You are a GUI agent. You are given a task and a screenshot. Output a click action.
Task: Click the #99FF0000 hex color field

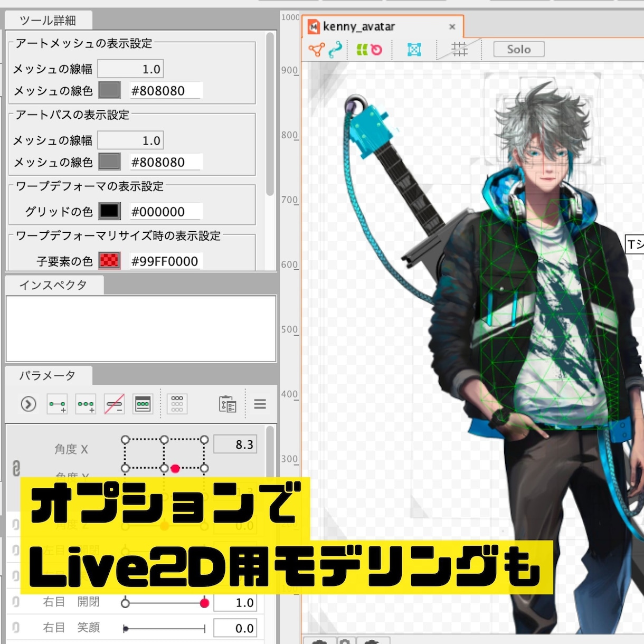[x=166, y=261]
